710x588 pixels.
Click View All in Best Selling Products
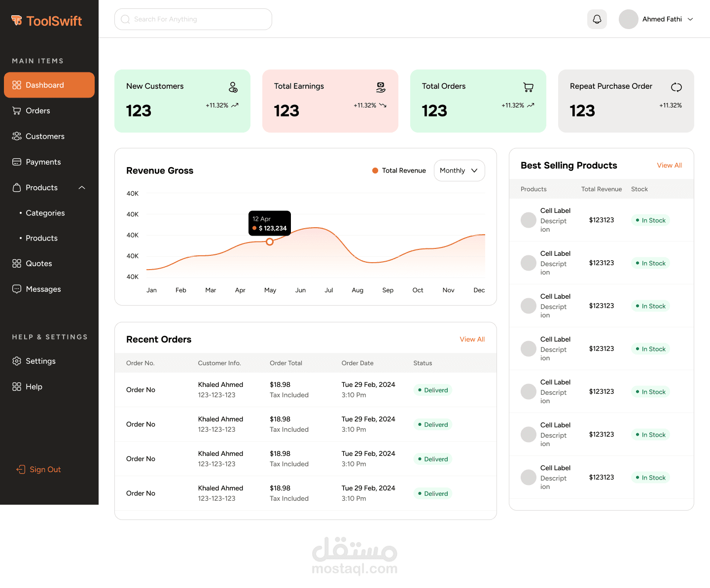click(x=670, y=165)
